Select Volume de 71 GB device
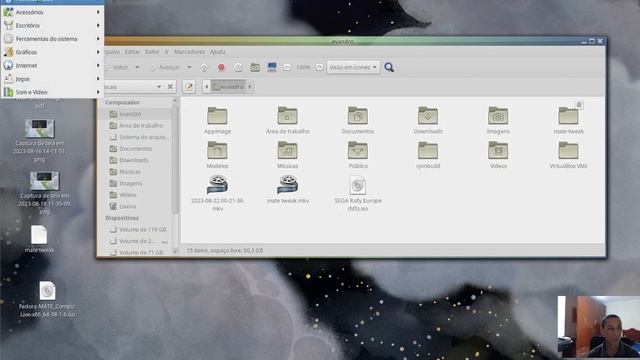Image resolution: width=640 pixels, height=360 pixels. (x=136, y=253)
